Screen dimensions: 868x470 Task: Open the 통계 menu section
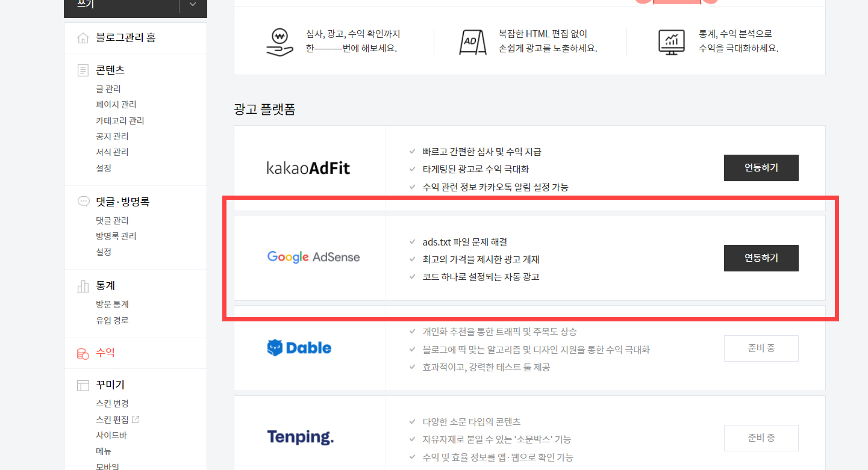tap(105, 286)
